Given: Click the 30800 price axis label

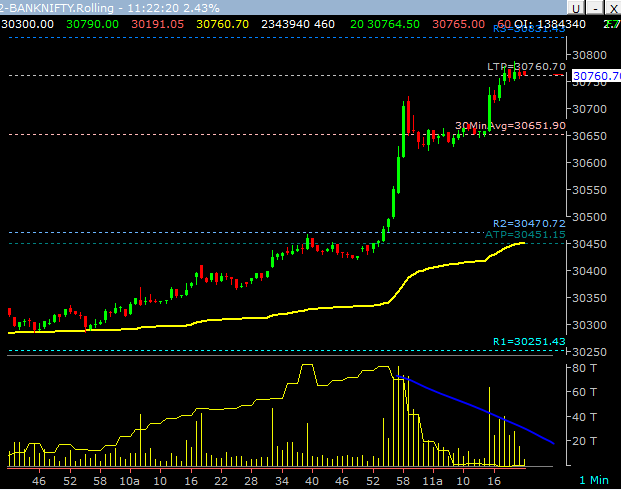Looking at the screenshot, I should (589, 55).
